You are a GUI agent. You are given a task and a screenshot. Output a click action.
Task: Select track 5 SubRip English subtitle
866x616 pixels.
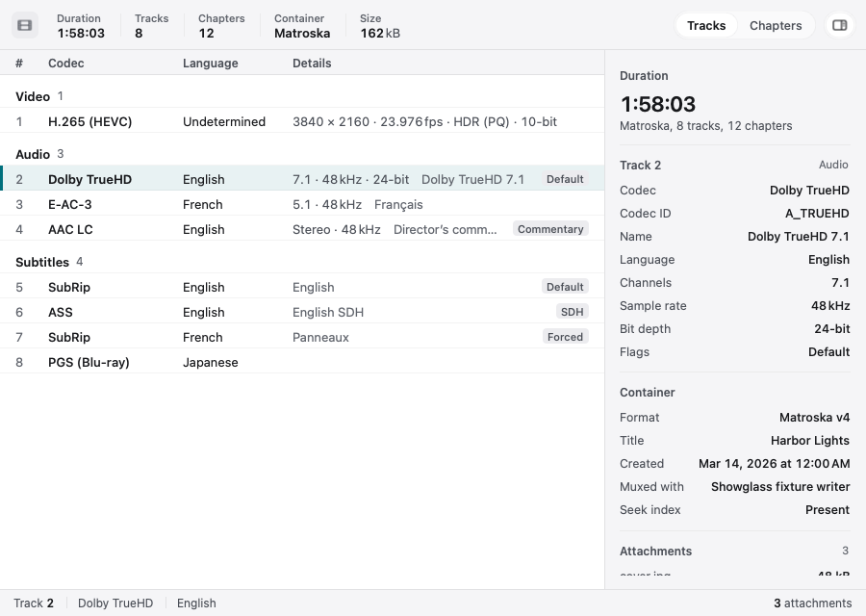point(302,287)
